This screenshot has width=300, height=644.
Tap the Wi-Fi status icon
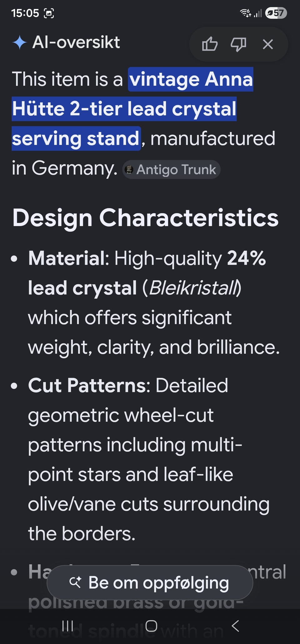tap(245, 13)
